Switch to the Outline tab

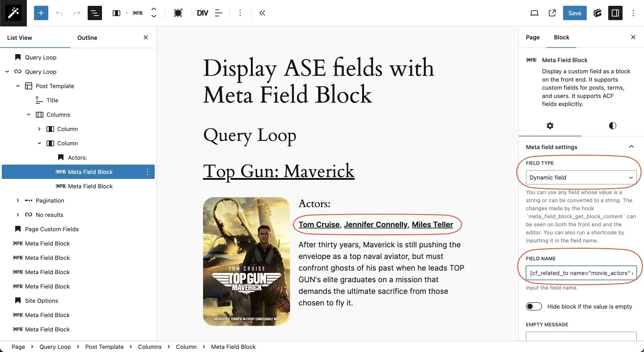(x=87, y=38)
